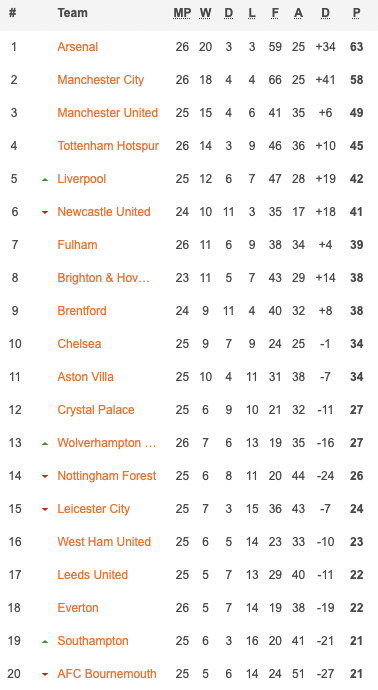Click the W column header
378x690 pixels.
[205, 13]
